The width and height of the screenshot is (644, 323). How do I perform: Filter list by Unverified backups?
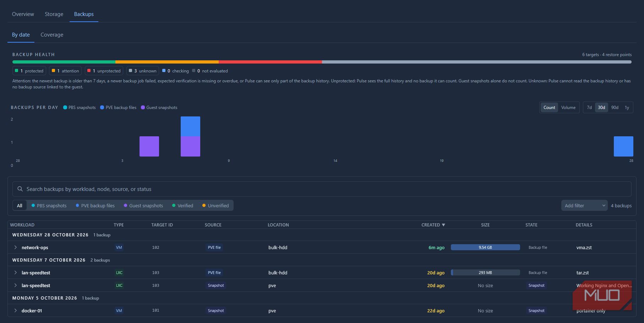tap(215, 206)
